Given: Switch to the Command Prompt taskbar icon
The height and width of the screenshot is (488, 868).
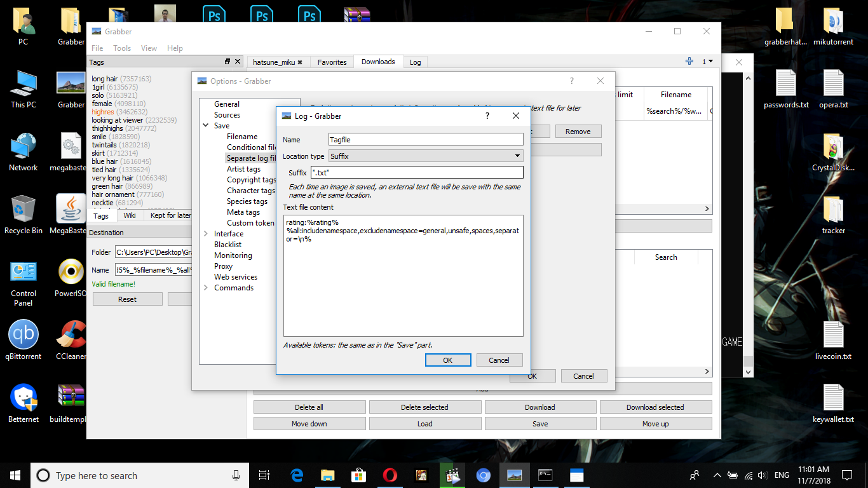Looking at the screenshot, I should tap(545, 475).
